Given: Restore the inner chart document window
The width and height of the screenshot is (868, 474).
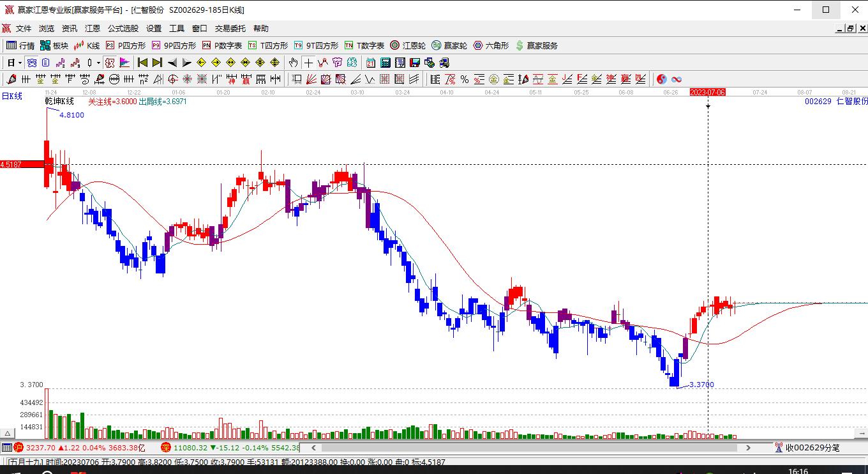Looking at the screenshot, I should (850, 28).
